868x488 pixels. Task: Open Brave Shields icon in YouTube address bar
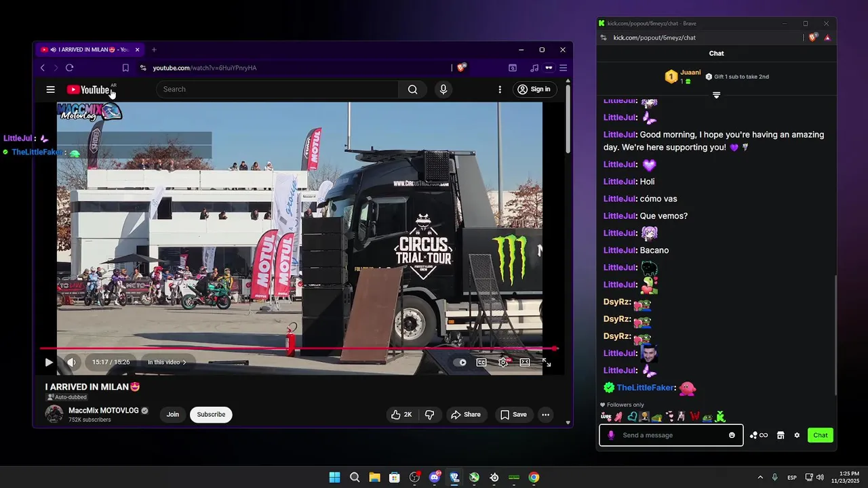click(x=462, y=68)
